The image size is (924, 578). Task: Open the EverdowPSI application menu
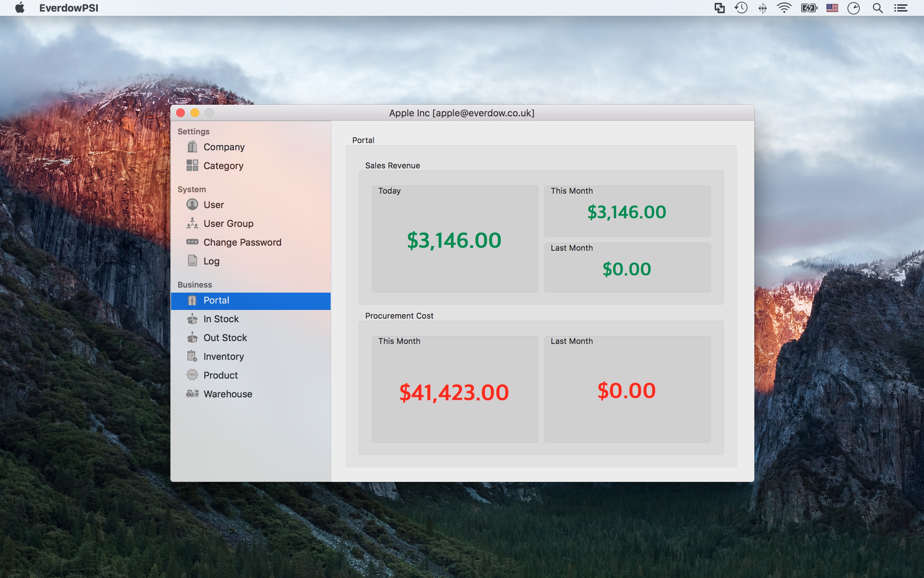69,8
